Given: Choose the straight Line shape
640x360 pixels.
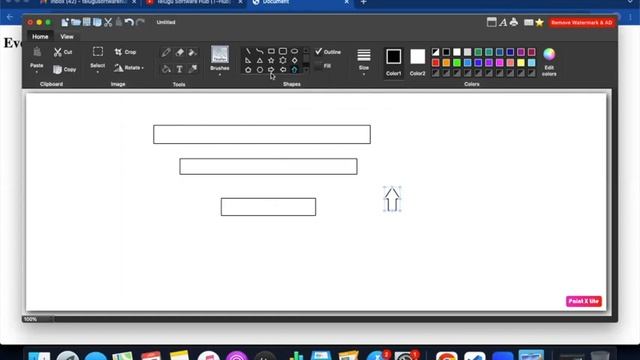Looking at the screenshot, I should [x=248, y=51].
